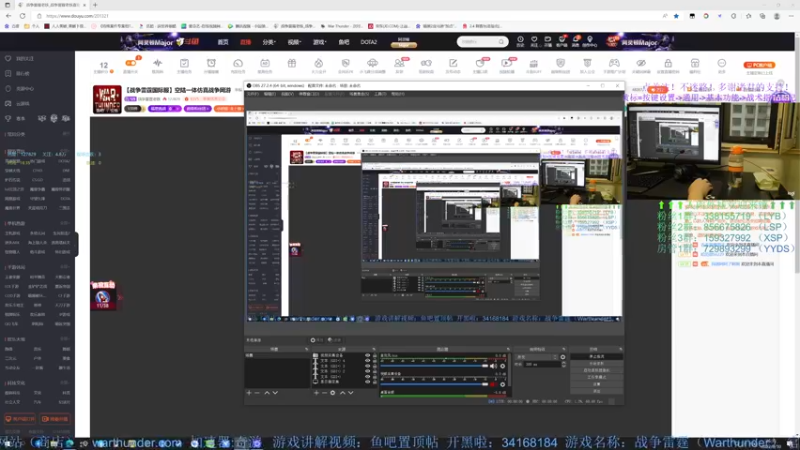This screenshot has height=450, width=800.
Task: Open the more options ellipsis in Douyu toolbar
Action: pyautogui.click(x=721, y=63)
